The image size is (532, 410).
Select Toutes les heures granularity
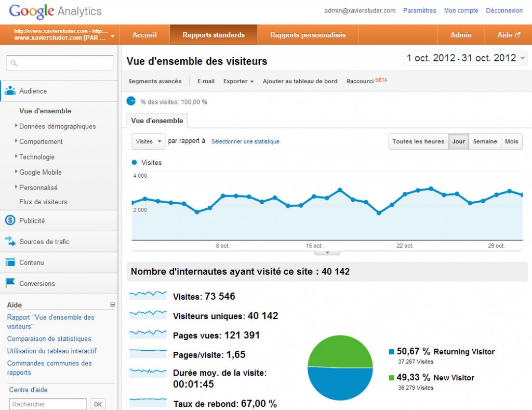coord(418,141)
